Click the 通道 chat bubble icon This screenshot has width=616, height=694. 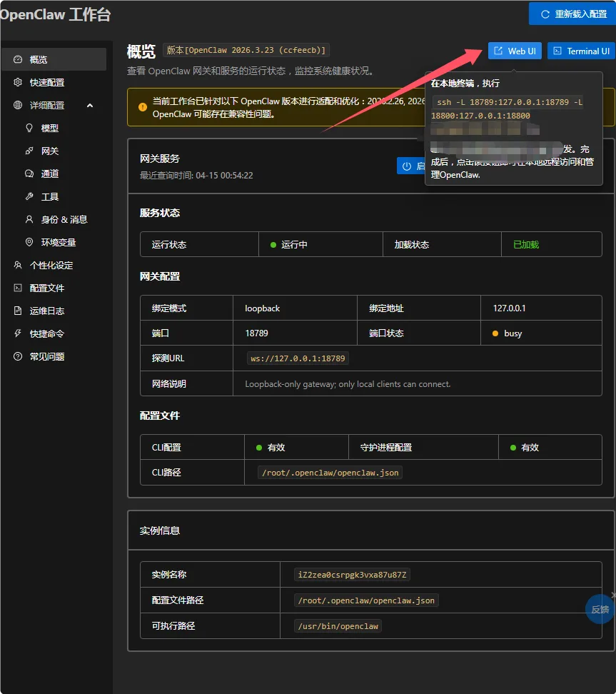tap(29, 173)
